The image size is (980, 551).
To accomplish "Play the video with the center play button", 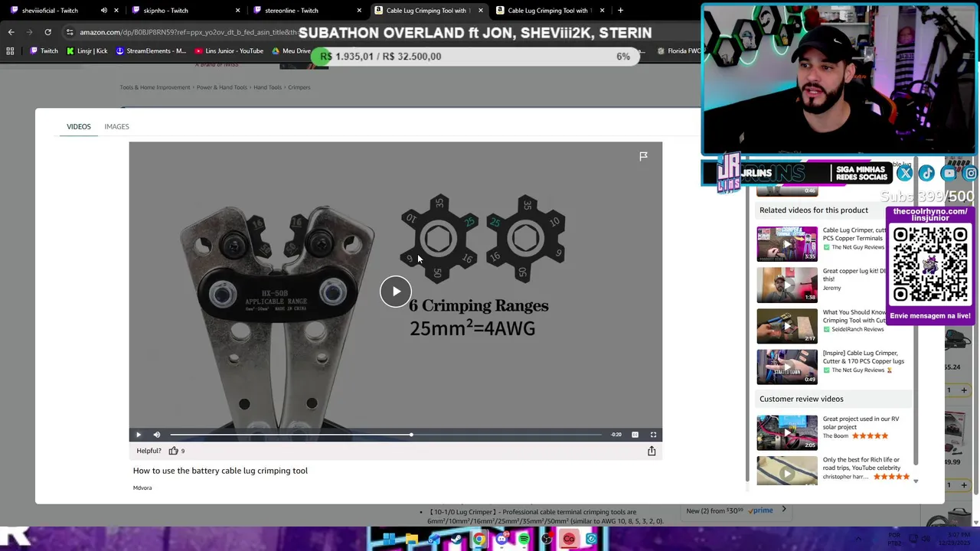I will pos(396,291).
